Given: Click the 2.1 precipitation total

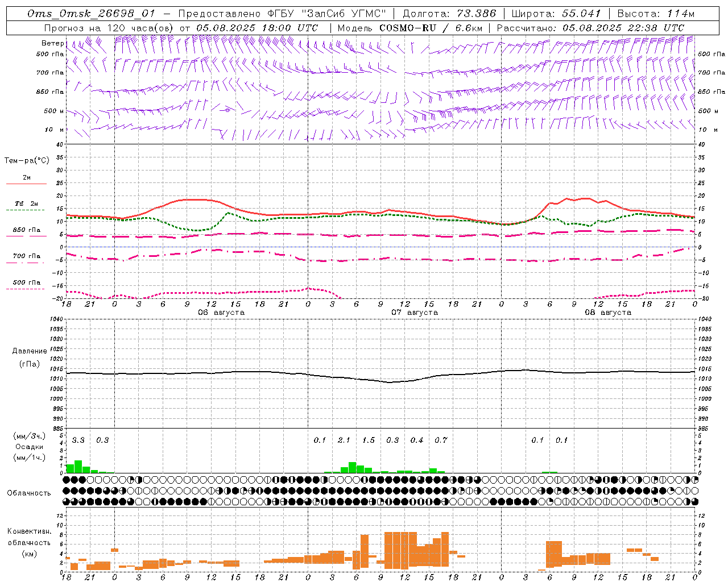Looking at the screenshot, I should point(344,440).
